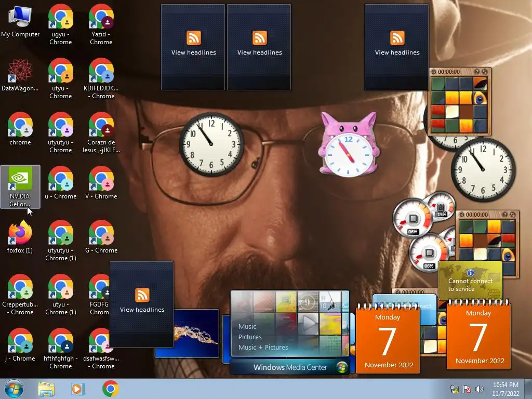The height and width of the screenshot is (399, 532).
Task: Click 06% CPU meter gadget dial
Action: (x=413, y=219)
